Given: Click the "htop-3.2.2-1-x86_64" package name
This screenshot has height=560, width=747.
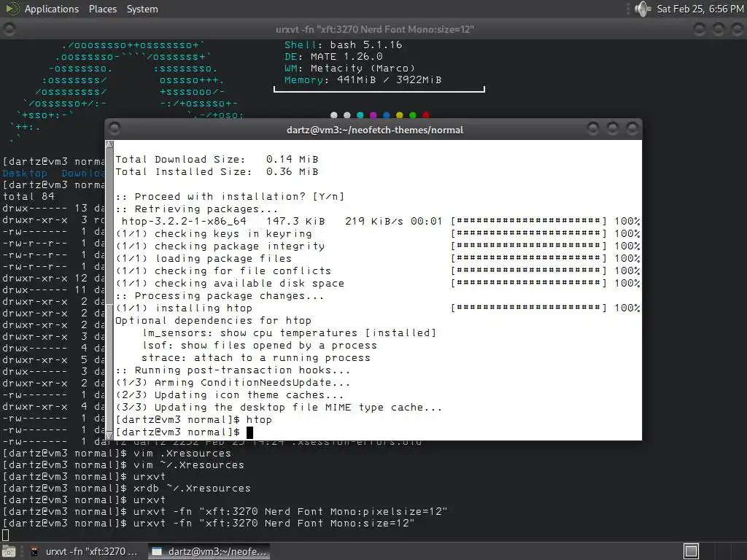Looking at the screenshot, I should 184,222.
